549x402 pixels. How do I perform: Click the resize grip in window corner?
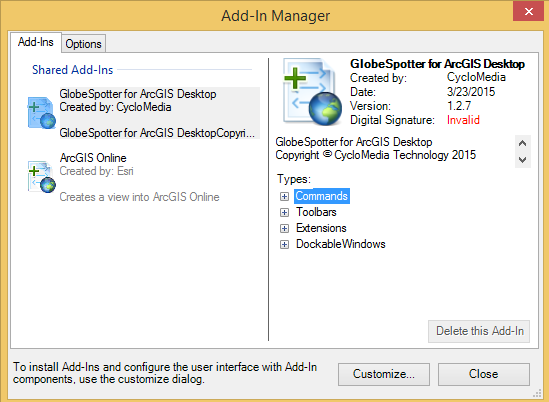click(537, 393)
